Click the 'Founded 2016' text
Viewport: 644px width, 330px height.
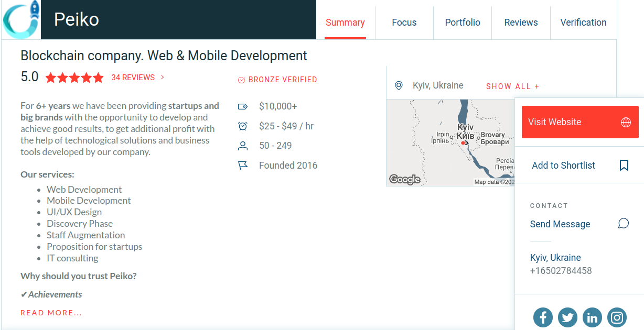click(x=288, y=166)
